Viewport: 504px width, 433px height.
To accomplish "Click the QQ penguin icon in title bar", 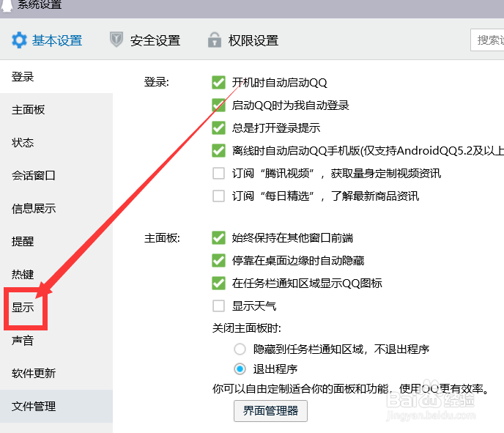I will point(7,5).
